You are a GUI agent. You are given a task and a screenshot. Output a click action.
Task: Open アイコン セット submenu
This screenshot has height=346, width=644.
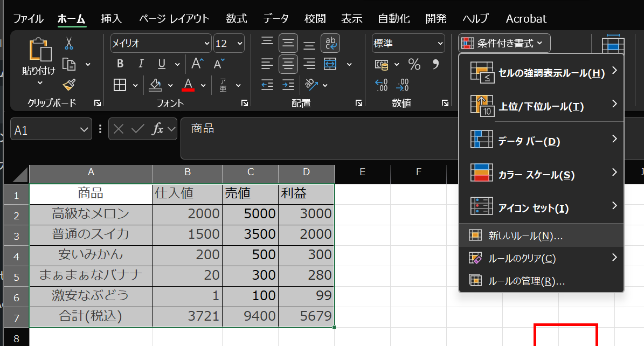(x=541, y=207)
